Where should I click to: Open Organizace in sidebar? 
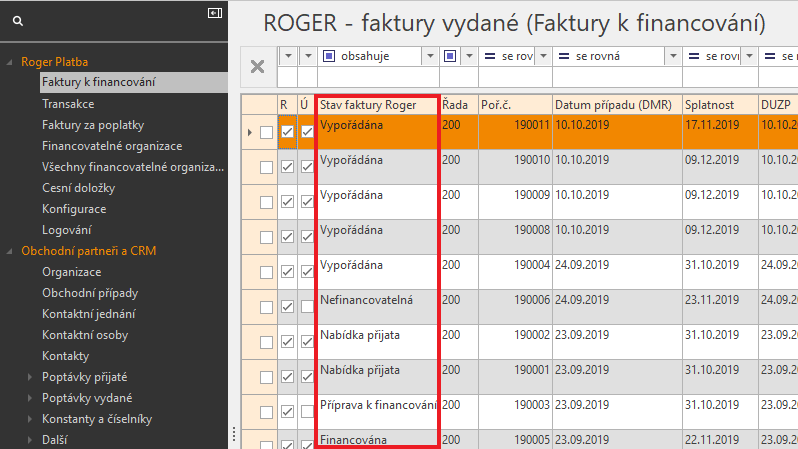click(x=71, y=272)
